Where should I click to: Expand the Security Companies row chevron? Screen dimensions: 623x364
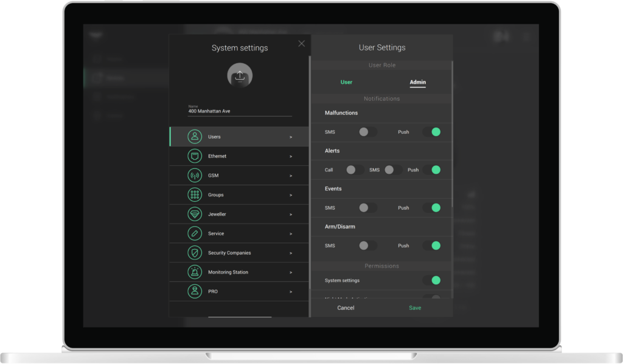pos(291,253)
